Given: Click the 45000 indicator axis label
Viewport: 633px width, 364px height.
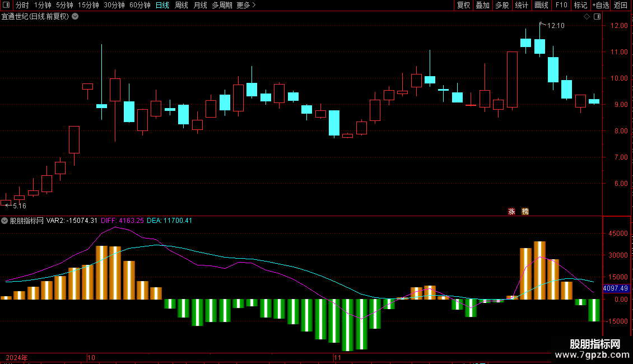Looking at the screenshot, I should (x=618, y=234).
